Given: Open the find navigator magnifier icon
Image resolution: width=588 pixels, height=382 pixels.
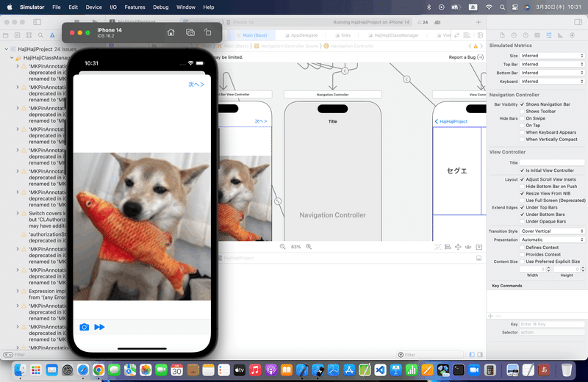Looking at the screenshot, I should pyautogui.click(x=40, y=35).
